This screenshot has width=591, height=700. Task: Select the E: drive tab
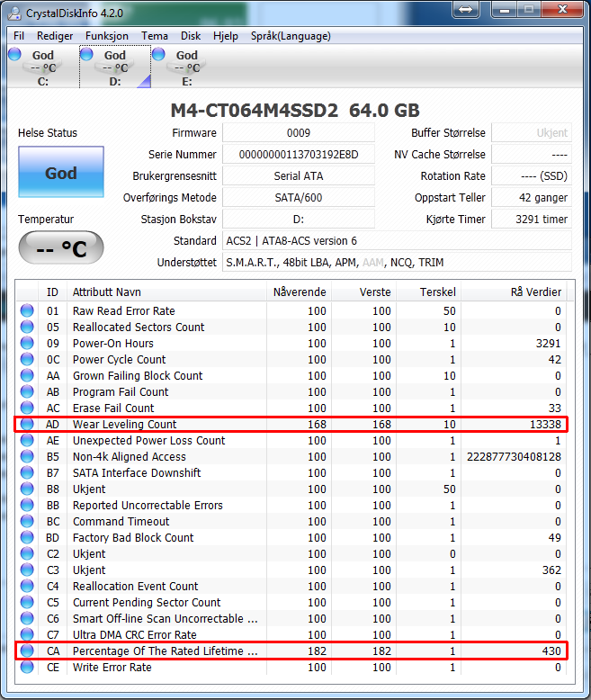tap(187, 67)
